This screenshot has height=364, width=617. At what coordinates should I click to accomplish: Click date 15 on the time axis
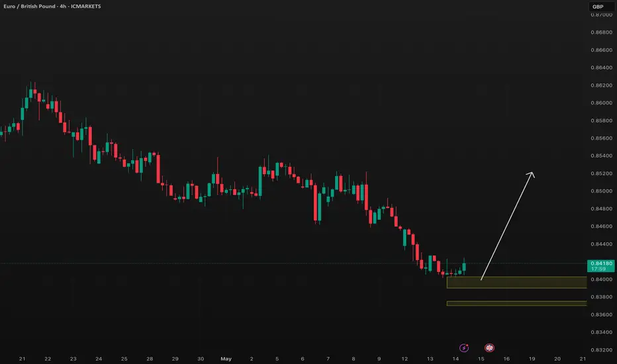coord(481,359)
